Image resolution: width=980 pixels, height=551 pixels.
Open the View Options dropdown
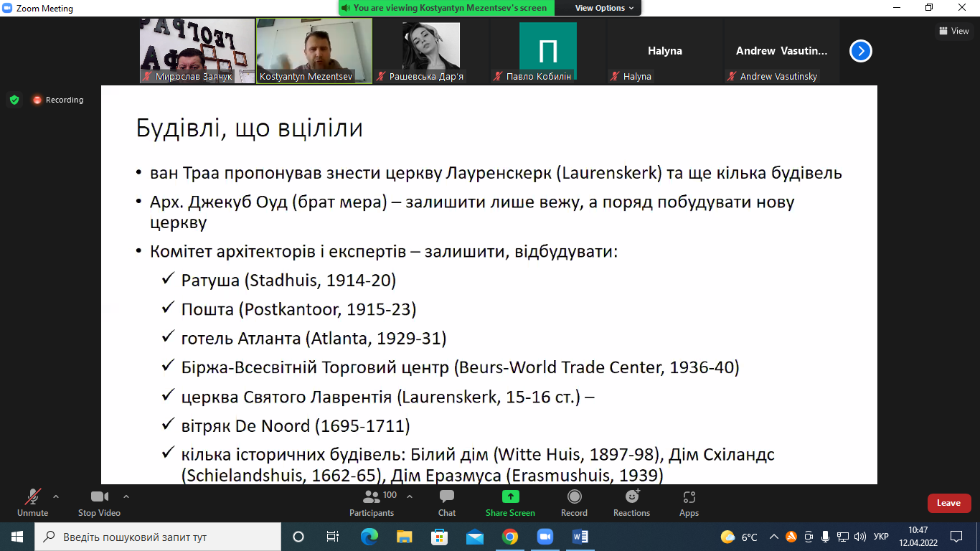[x=604, y=8]
